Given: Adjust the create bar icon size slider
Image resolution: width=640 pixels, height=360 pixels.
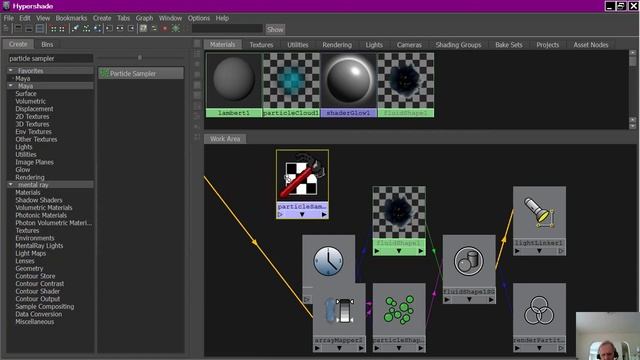Looking at the screenshot, I should (140, 58).
